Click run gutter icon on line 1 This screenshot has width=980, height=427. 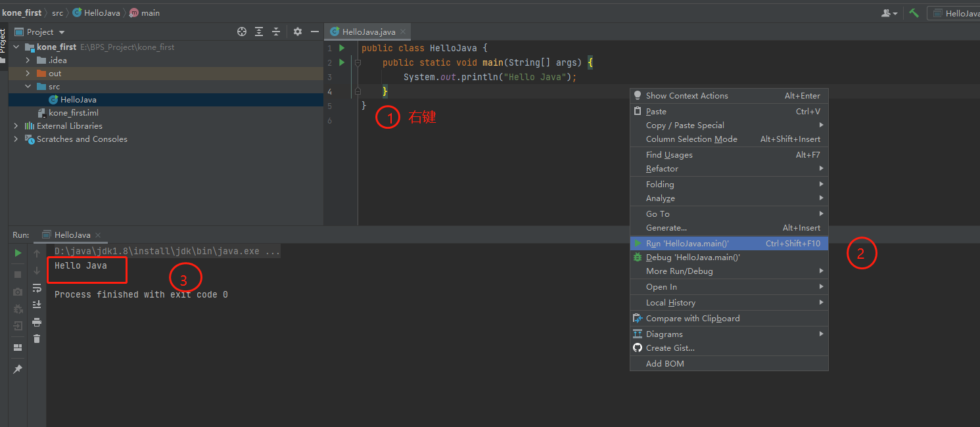342,48
